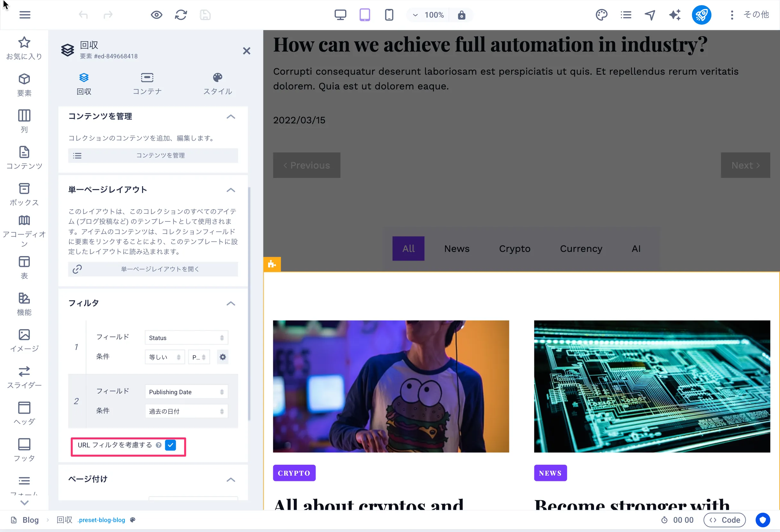Open 機能 features in sidebar
Screen dimensions: 780x532
(24, 304)
